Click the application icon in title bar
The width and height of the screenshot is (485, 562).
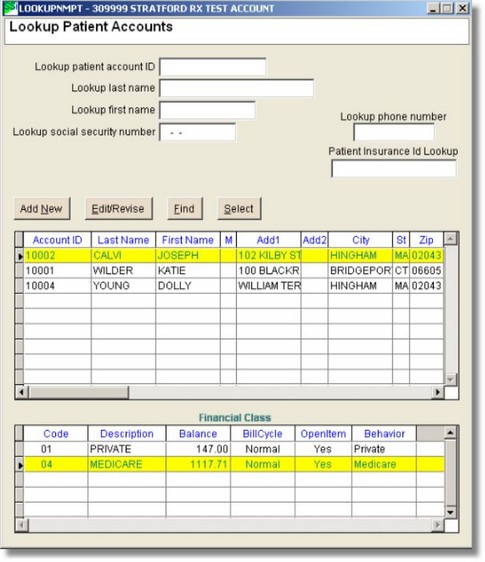coord(10,8)
